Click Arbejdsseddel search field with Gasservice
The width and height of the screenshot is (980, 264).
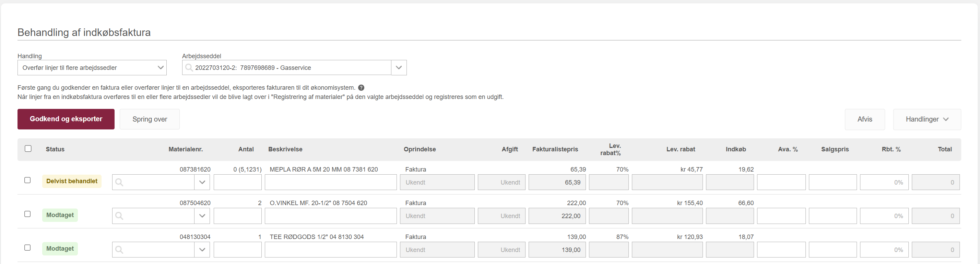tap(287, 67)
